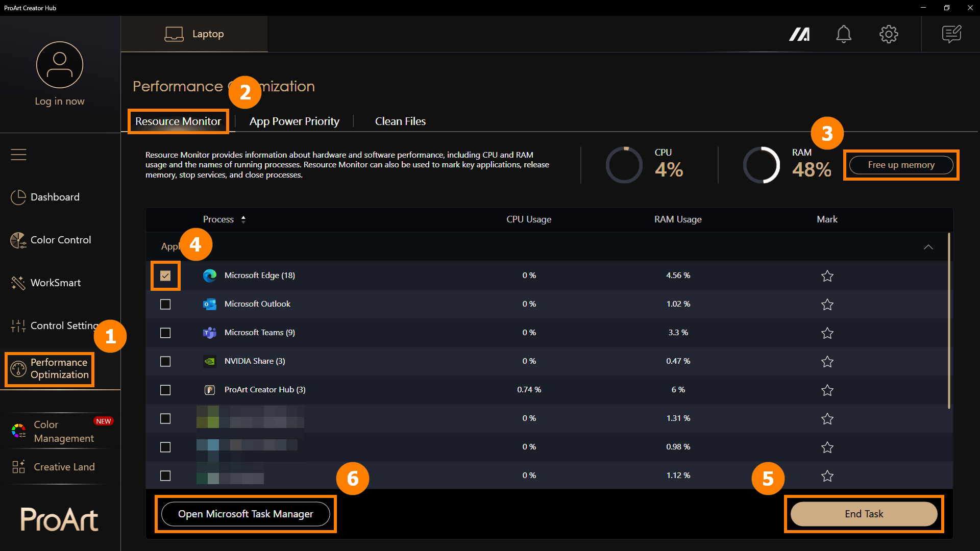Click the ProArt Creator Hub app icon
Screen dimensions: 980x551
tap(210, 390)
